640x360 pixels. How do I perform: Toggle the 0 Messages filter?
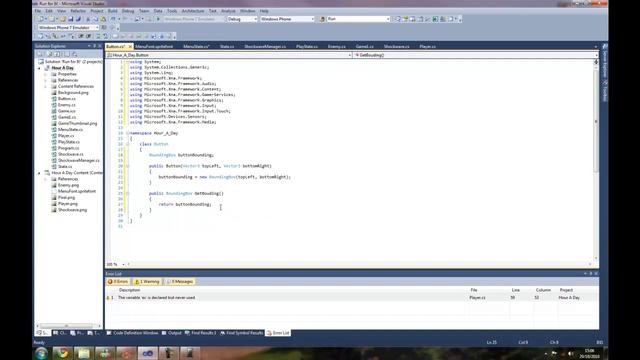tap(180, 282)
